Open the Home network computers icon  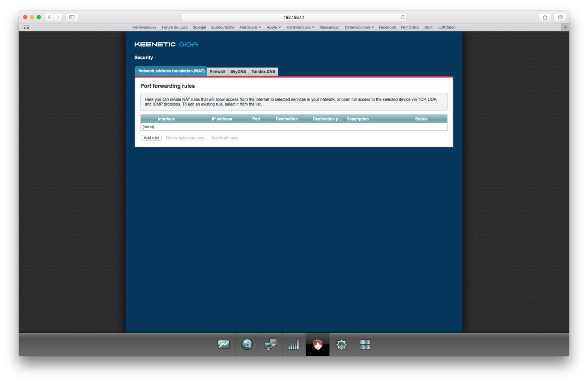coord(271,345)
